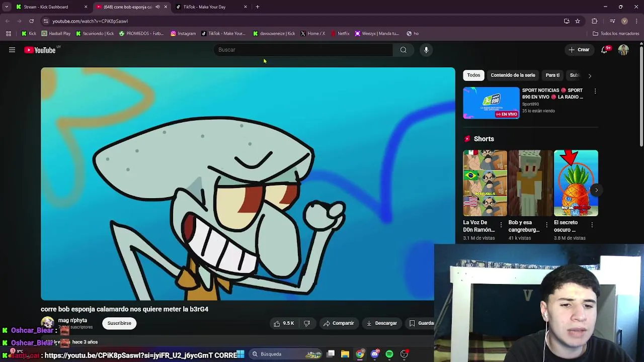Click the search magnifier button
644x362 pixels.
[x=403, y=50]
